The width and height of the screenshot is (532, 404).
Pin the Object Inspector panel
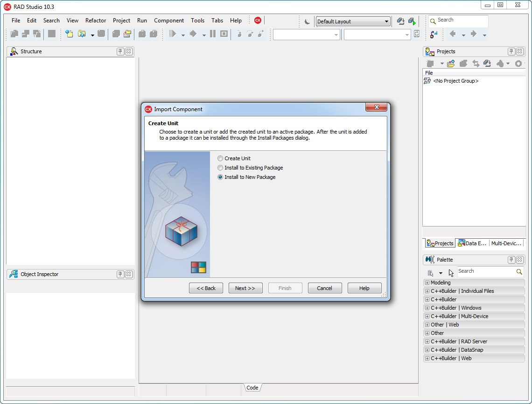pyautogui.click(x=120, y=274)
